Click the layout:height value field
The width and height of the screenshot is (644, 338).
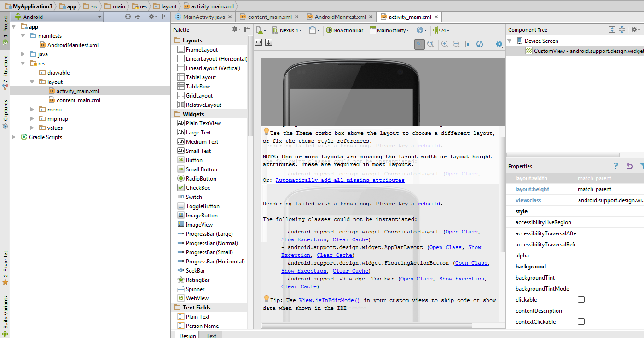pos(610,189)
